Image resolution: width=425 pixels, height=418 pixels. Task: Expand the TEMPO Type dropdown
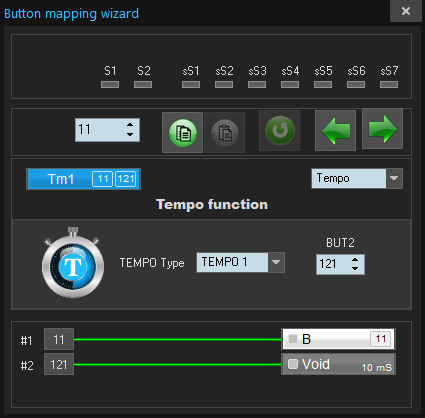point(276,262)
